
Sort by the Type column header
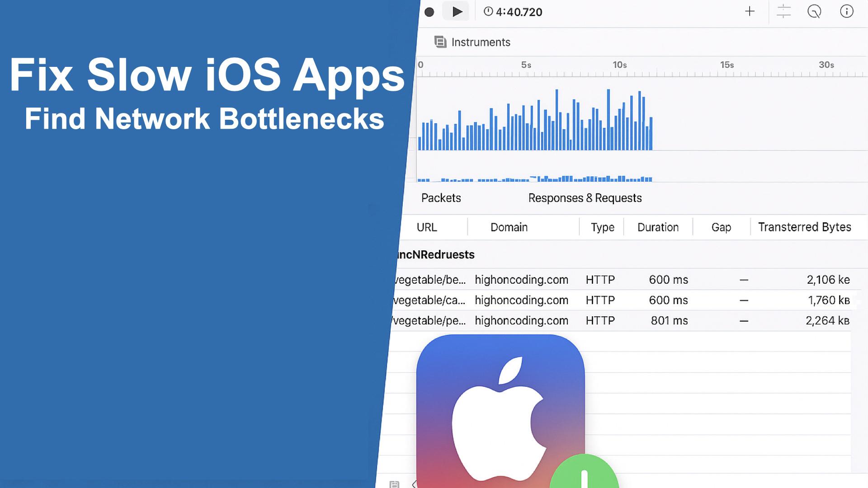coord(602,227)
